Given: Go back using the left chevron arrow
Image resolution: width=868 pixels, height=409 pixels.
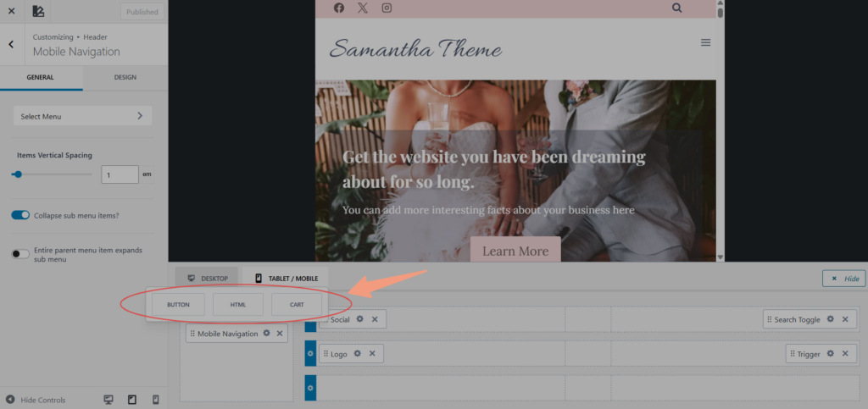Looking at the screenshot, I should 11,44.
